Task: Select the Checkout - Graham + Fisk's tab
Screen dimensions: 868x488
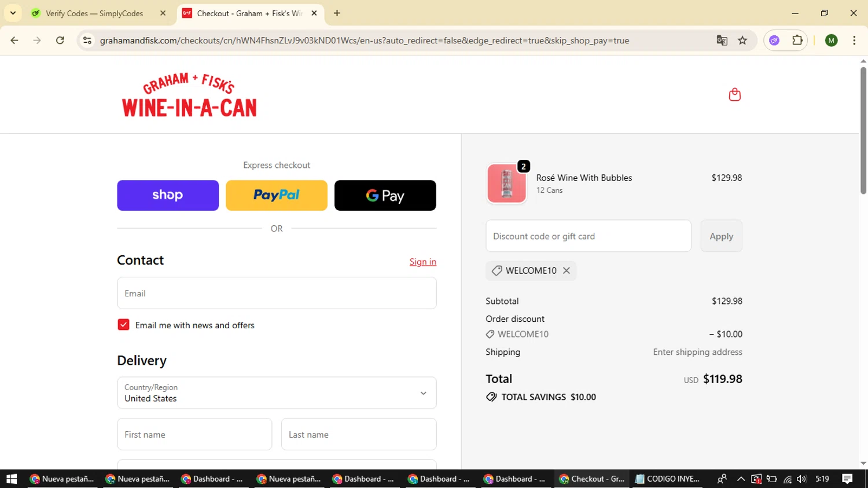Action: (x=250, y=13)
